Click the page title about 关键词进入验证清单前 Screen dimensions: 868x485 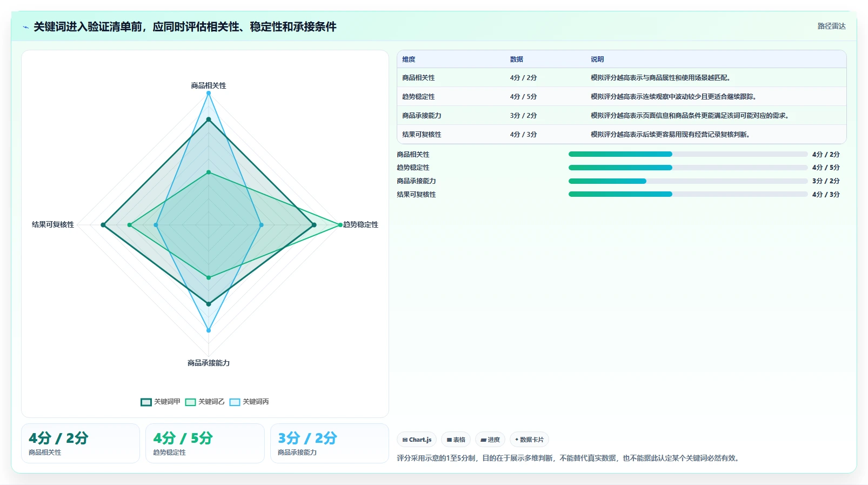(185, 26)
